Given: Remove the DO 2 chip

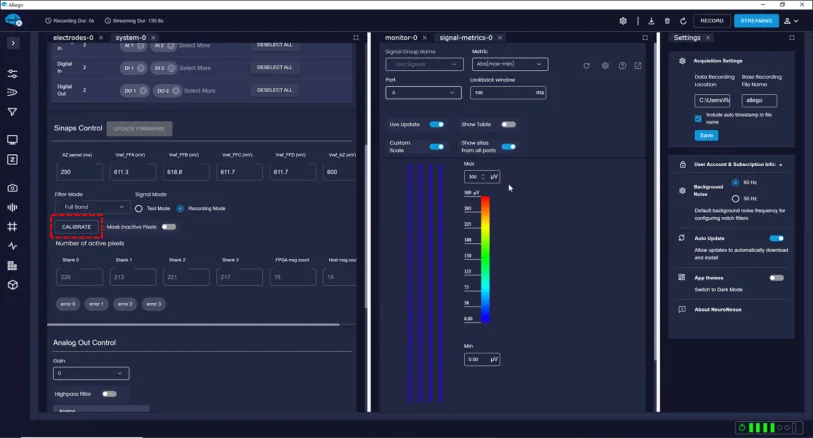Looking at the screenshot, I should (176, 91).
